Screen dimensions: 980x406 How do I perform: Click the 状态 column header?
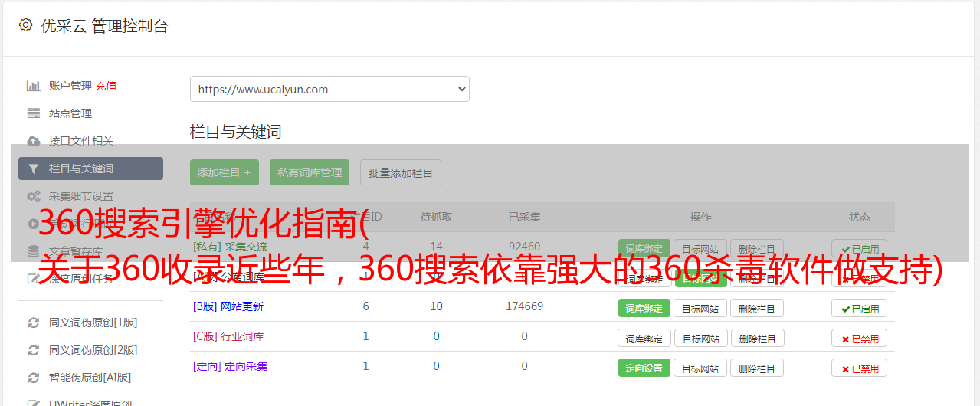pyautogui.click(x=860, y=217)
